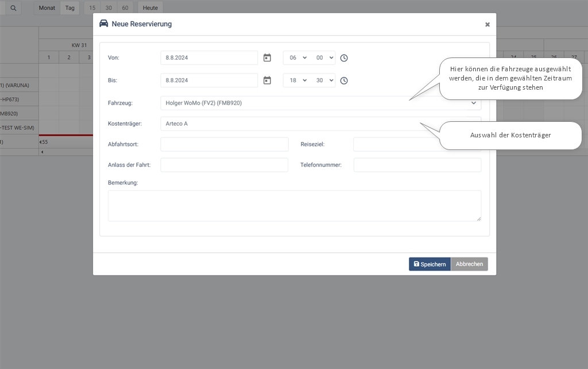Switch to the Tag view
588x369 pixels.
pyautogui.click(x=69, y=7)
